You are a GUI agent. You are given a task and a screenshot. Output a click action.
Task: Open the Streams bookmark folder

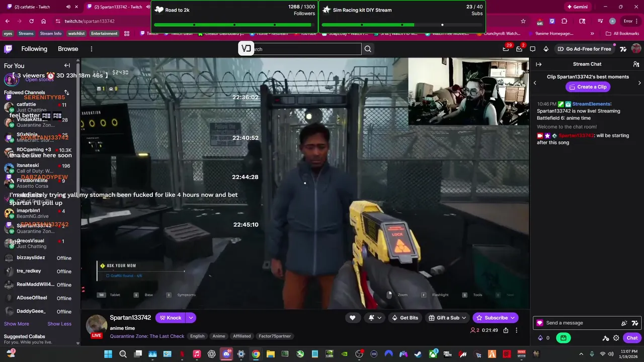point(26,34)
